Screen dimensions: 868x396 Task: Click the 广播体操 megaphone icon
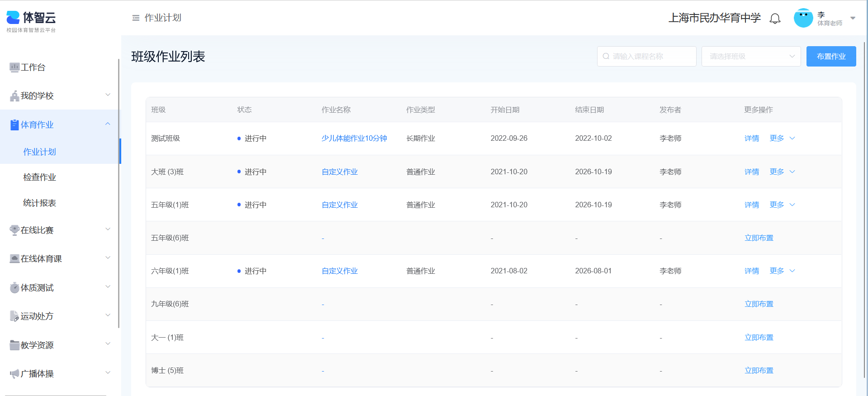coord(14,374)
